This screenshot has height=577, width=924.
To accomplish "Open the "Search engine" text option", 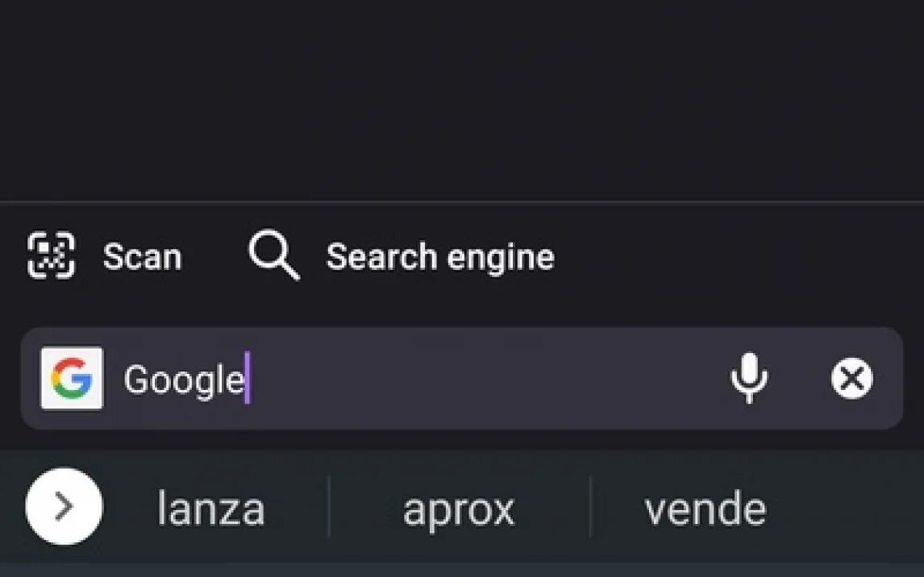I will 439,257.
